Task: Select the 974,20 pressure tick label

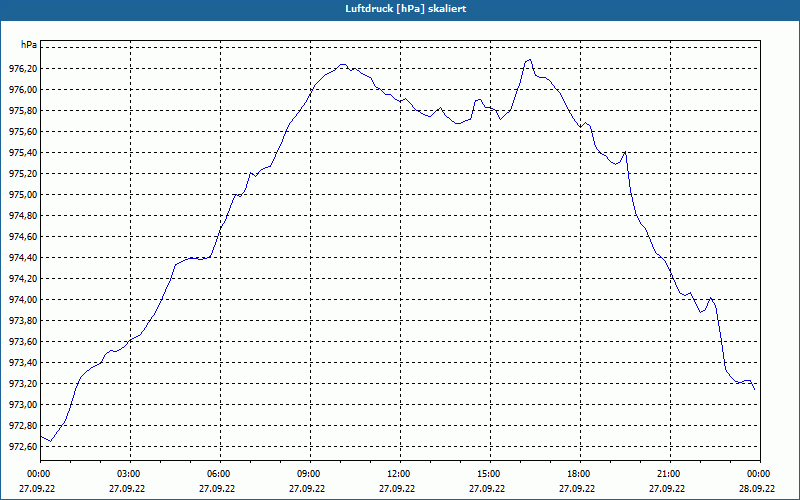Action: (x=23, y=279)
